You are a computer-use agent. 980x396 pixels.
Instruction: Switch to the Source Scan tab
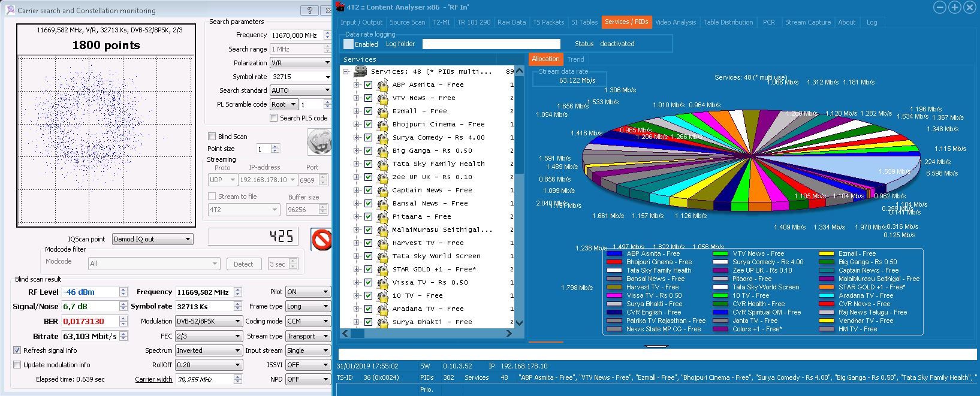click(x=408, y=22)
